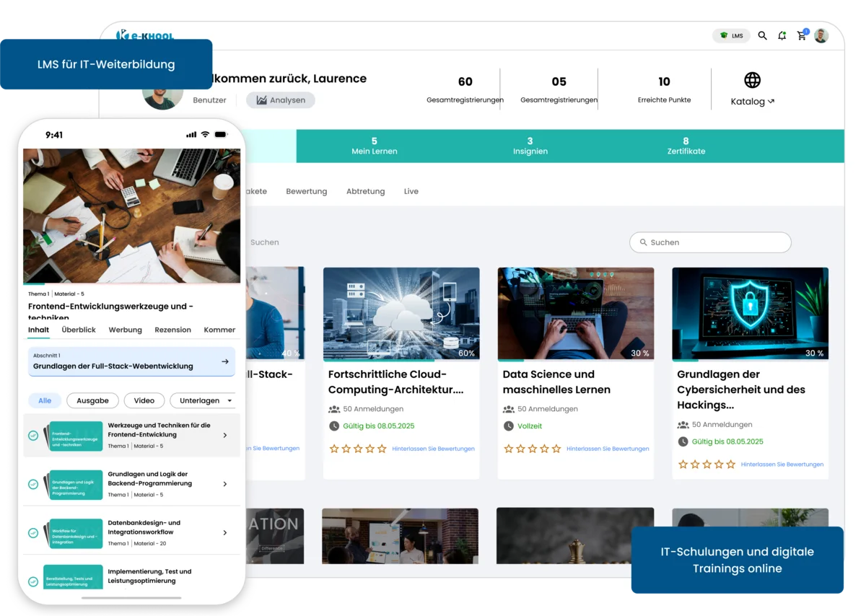
Task: Open the Bewertung tab in the course menu
Action: pyautogui.click(x=306, y=191)
